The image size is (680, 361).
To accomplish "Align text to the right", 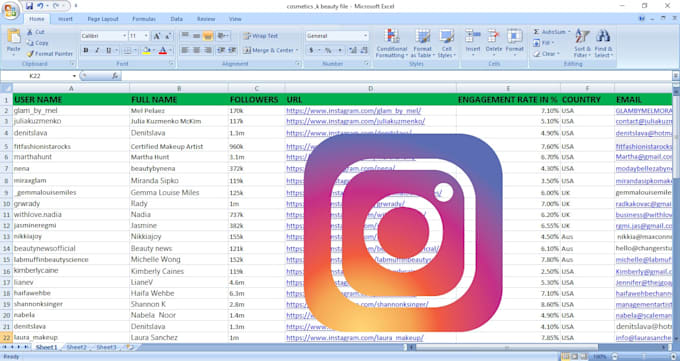I will tap(208, 50).
